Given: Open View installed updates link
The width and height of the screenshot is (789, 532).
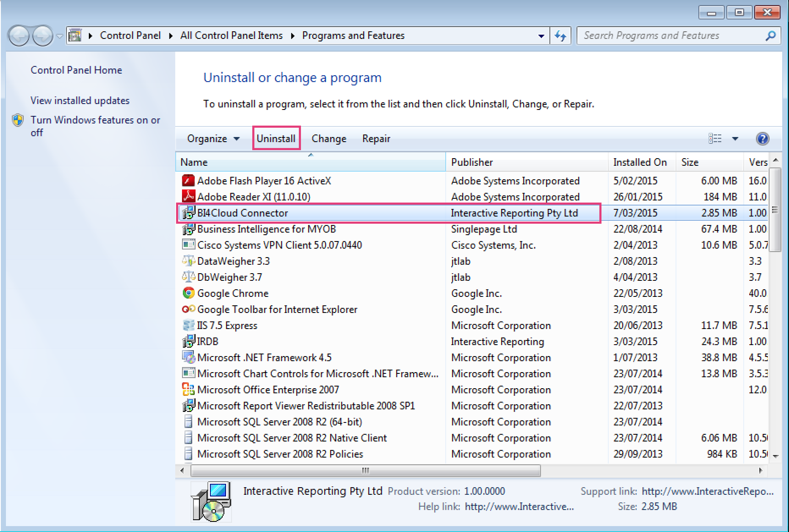Looking at the screenshot, I should click(x=80, y=101).
